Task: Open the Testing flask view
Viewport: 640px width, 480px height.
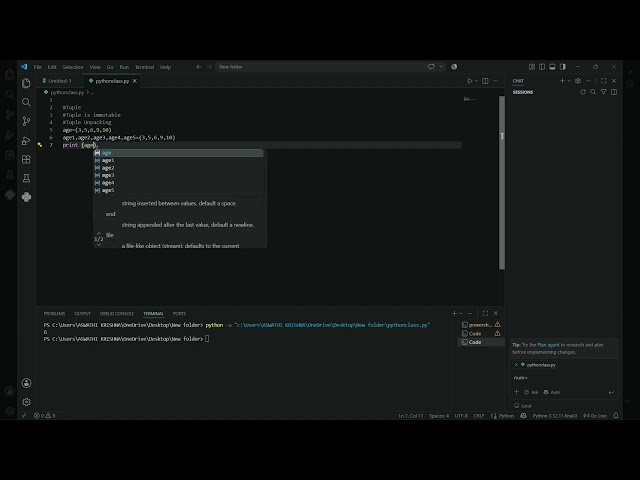Action: (x=26, y=178)
